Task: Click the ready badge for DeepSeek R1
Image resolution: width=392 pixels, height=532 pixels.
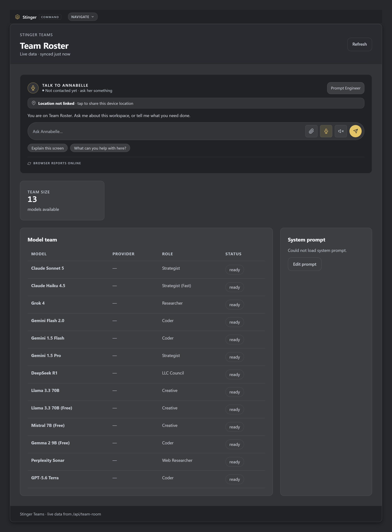Action: tap(234, 375)
